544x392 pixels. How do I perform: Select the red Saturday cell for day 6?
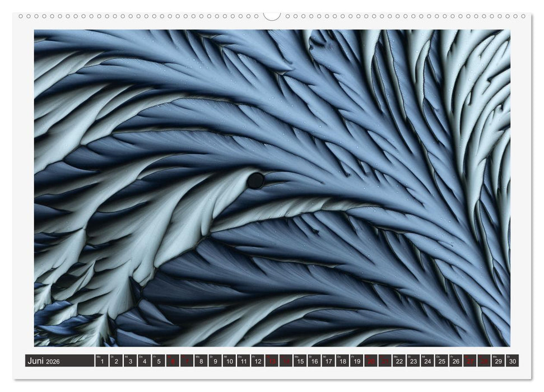click(173, 361)
